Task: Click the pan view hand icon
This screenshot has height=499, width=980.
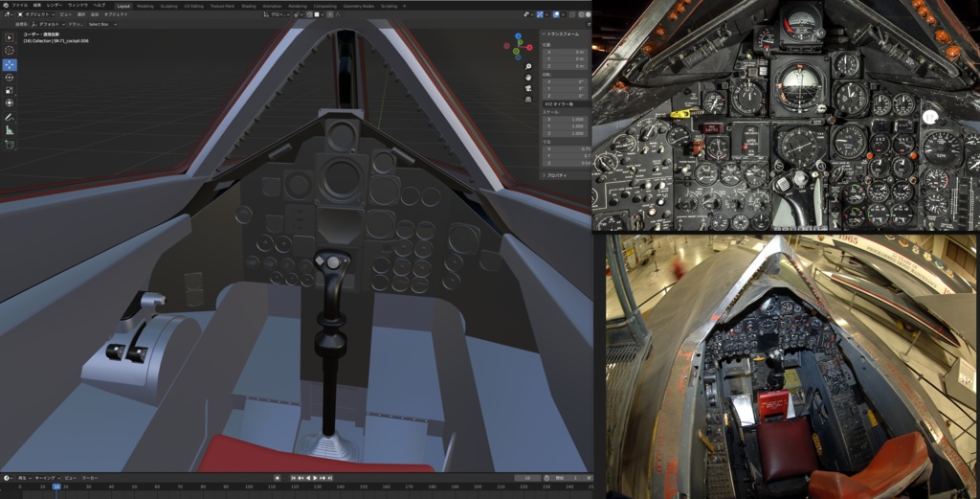Action: (528, 78)
